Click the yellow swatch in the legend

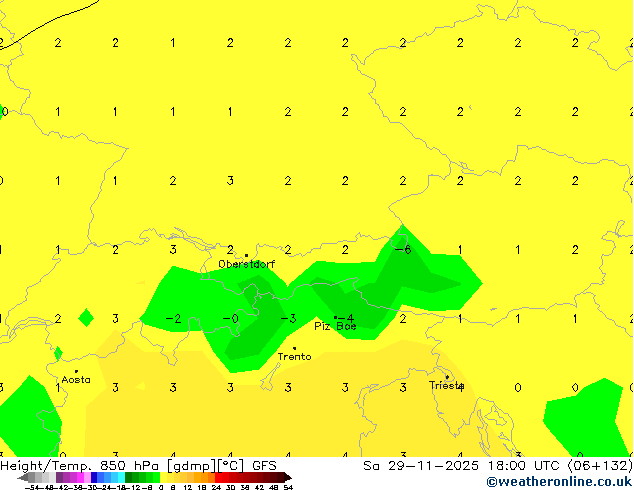point(163,477)
